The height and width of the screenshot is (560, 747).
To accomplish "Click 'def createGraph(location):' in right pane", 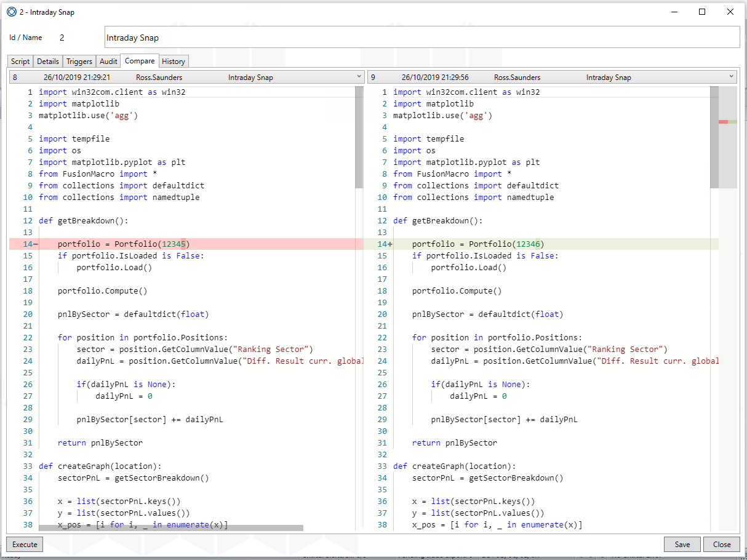I will (x=455, y=466).
